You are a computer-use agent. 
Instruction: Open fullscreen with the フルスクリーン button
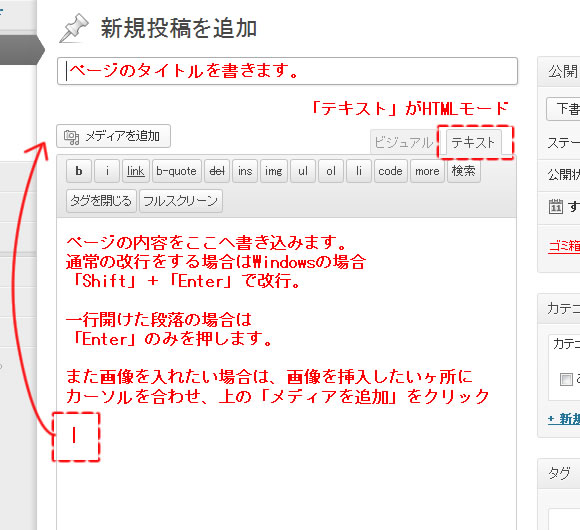tap(181, 201)
